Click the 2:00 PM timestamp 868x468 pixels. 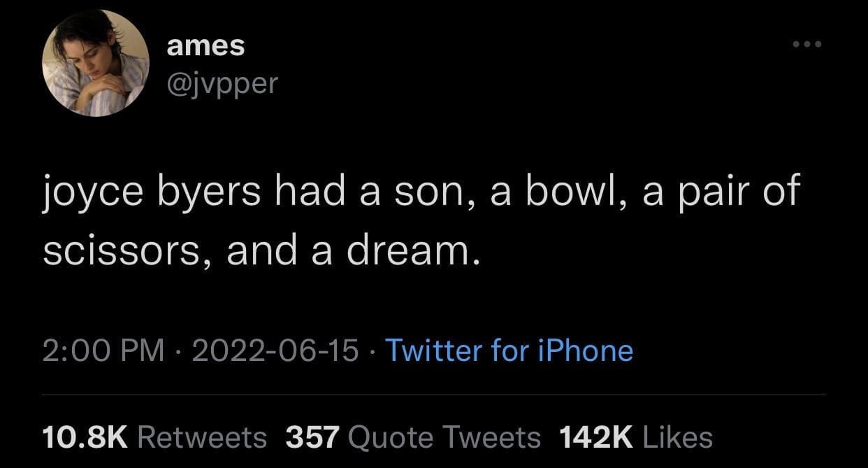[x=103, y=350]
